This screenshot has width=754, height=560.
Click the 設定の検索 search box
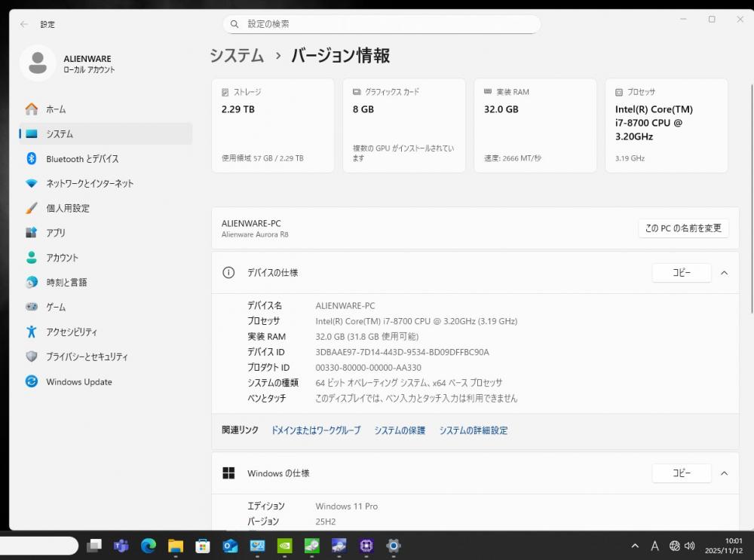coord(382,24)
